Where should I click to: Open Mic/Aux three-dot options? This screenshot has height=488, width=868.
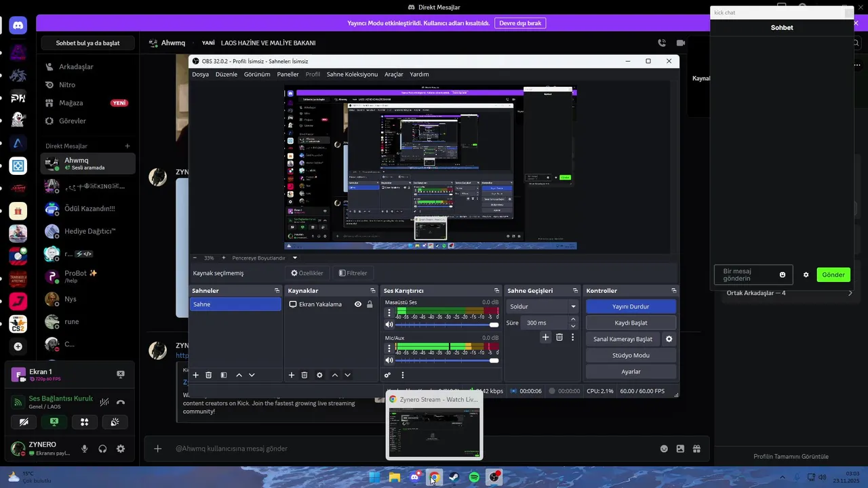[389, 348]
